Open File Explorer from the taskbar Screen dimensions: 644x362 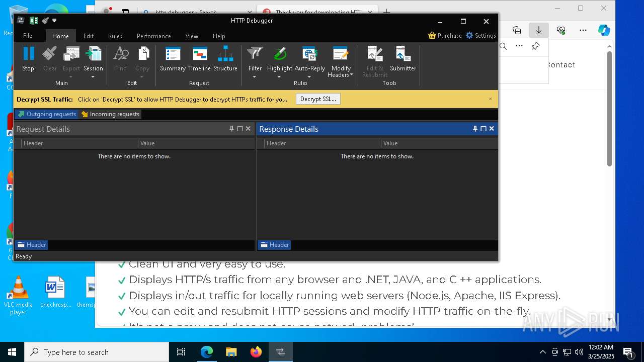[x=231, y=352]
